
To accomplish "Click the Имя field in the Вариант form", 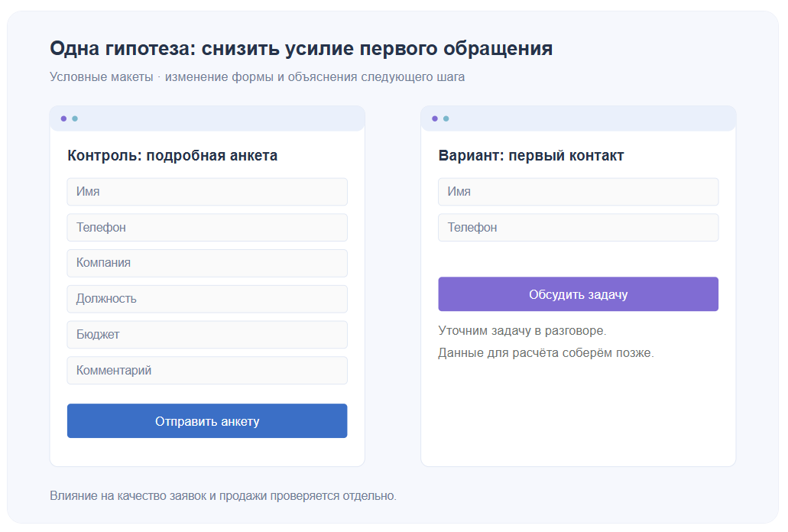I will point(579,191).
